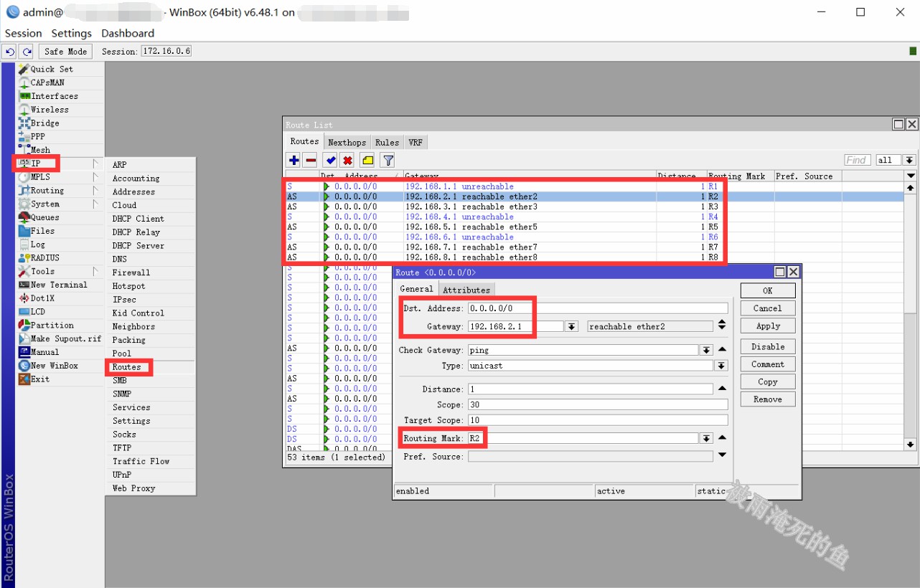Click the red X disable icon
920x588 pixels.
pyautogui.click(x=347, y=161)
